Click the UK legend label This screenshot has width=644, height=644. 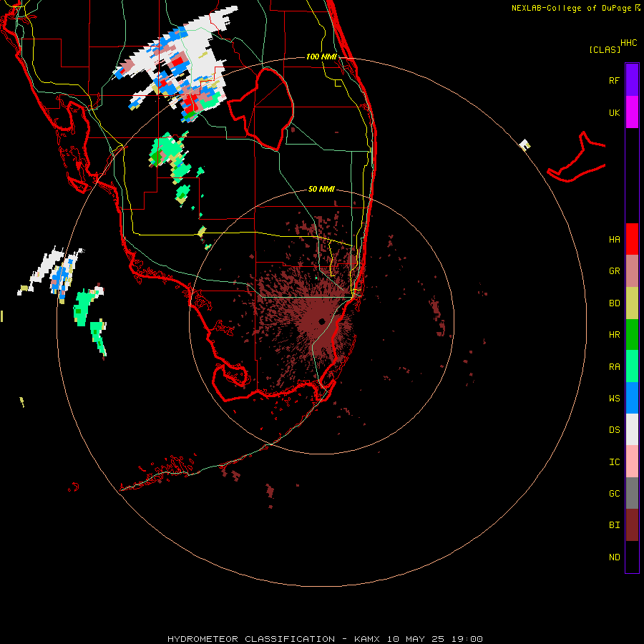(x=614, y=112)
